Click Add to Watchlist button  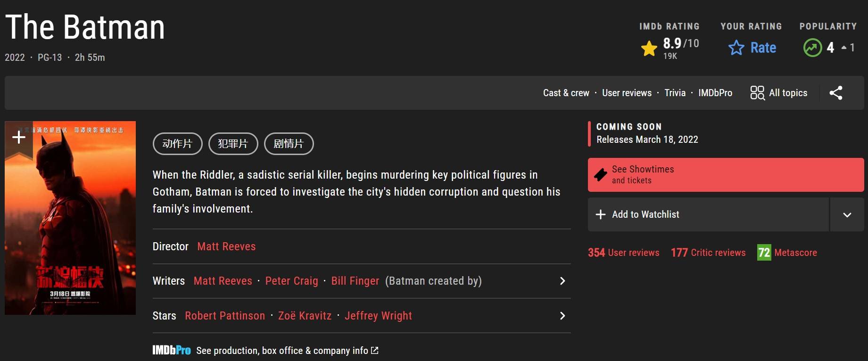click(708, 214)
